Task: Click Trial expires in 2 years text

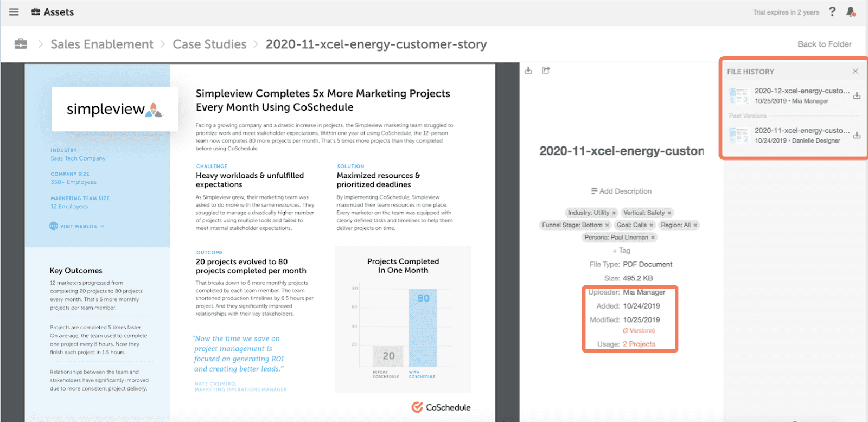Action: coord(786,12)
